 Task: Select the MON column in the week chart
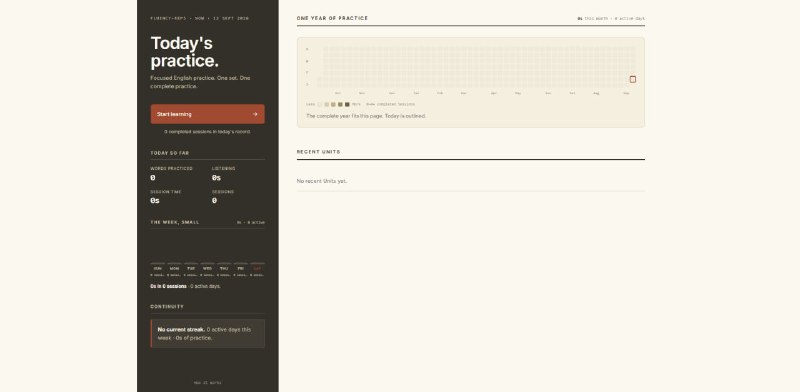[174, 269]
